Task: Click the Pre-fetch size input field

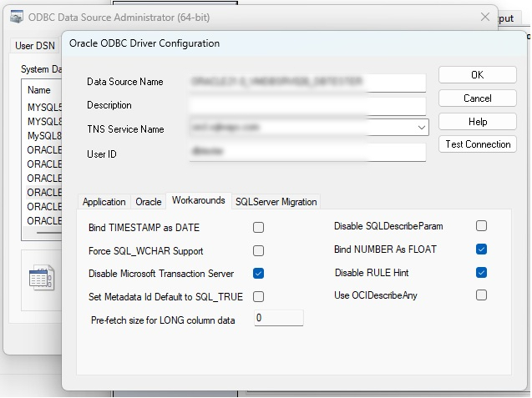Action: pos(278,318)
